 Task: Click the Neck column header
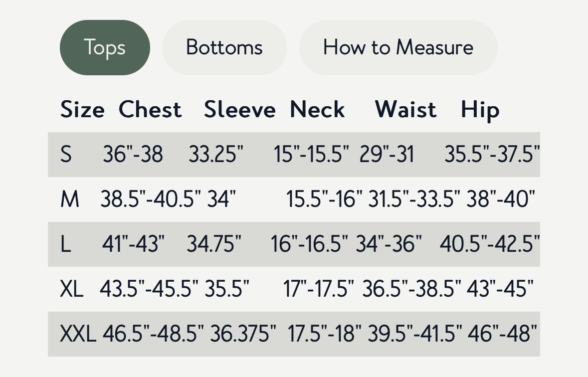(x=317, y=110)
